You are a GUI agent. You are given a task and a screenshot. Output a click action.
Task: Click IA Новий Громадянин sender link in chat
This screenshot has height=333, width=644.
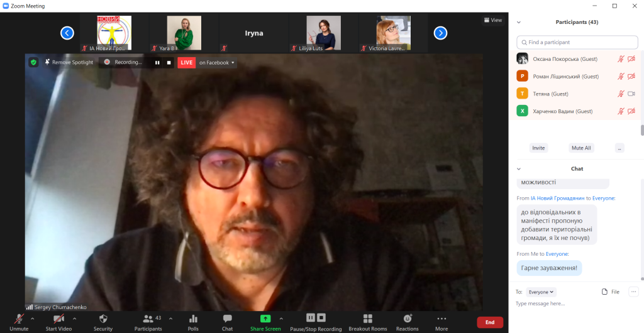[557, 198]
